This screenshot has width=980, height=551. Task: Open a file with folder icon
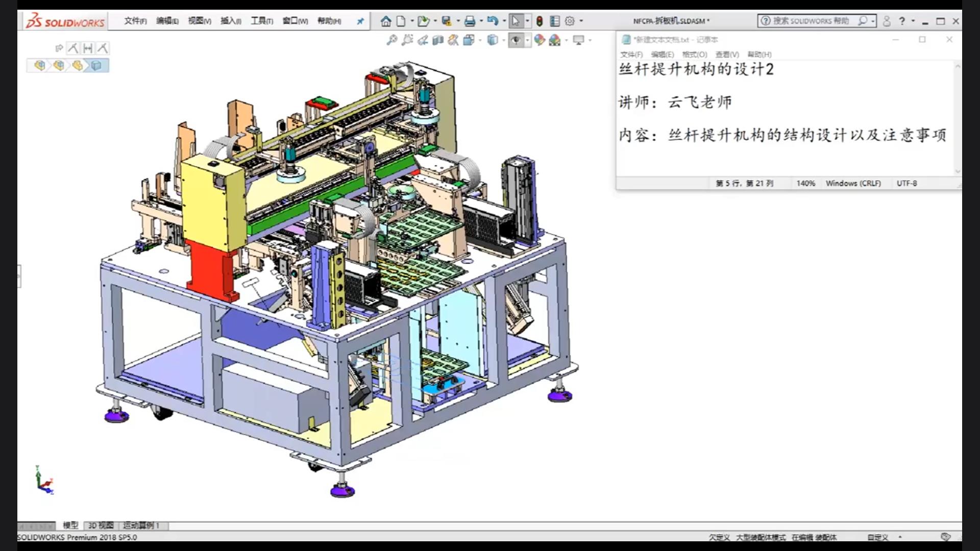423,21
